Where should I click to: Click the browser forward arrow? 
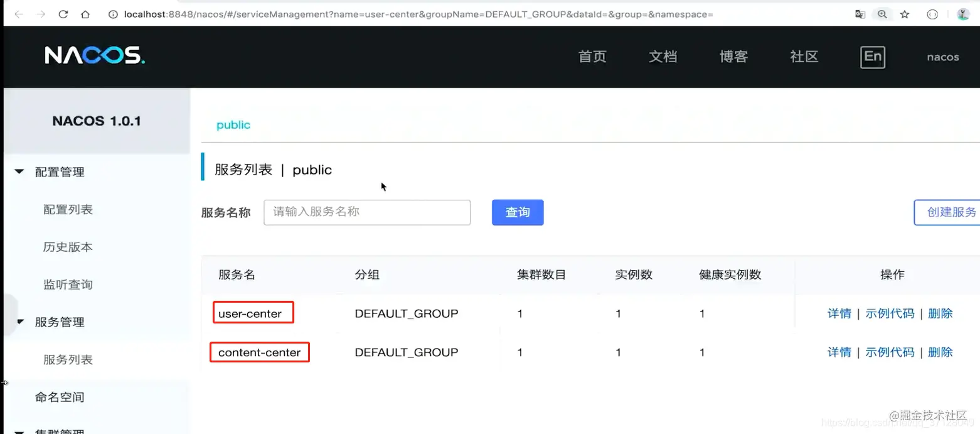coord(41,14)
